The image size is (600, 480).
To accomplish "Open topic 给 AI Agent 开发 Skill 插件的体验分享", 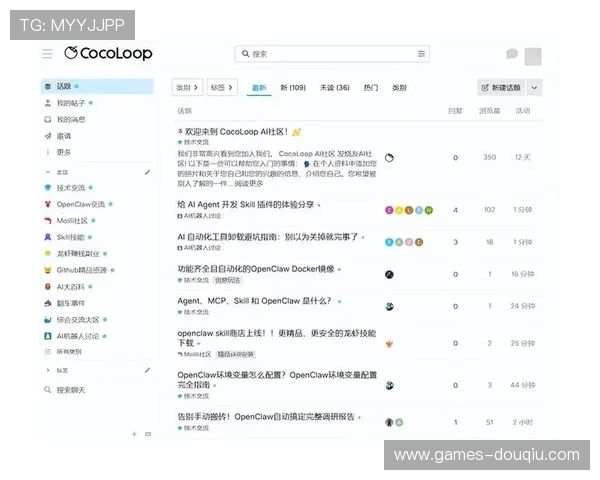I will point(245,204).
